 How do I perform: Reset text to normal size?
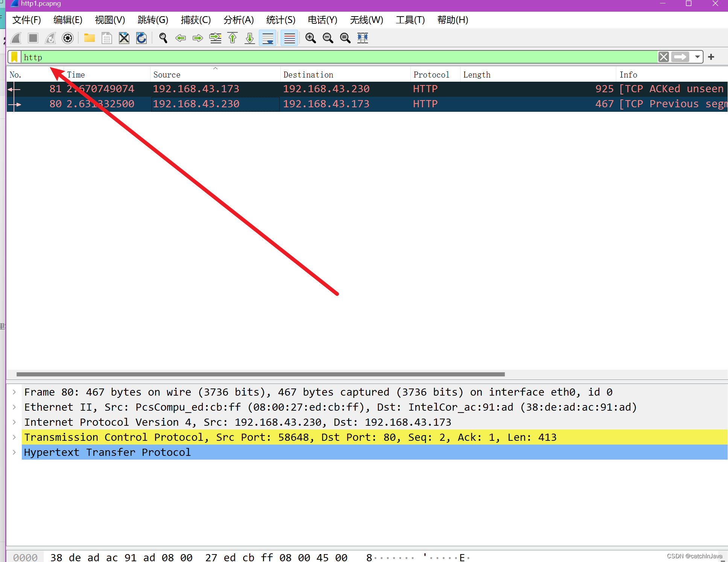(x=345, y=38)
